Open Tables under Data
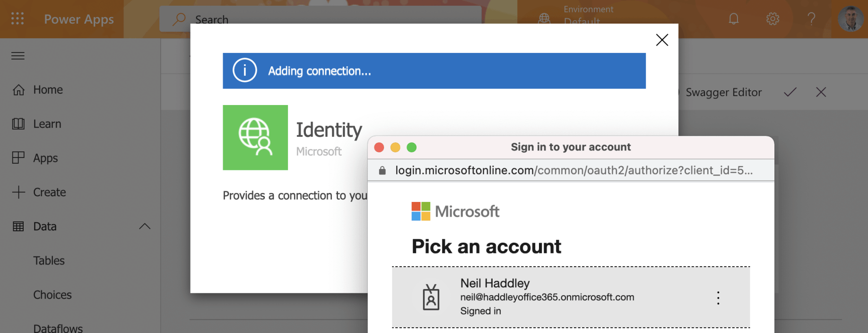868x333 pixels. 49,261
